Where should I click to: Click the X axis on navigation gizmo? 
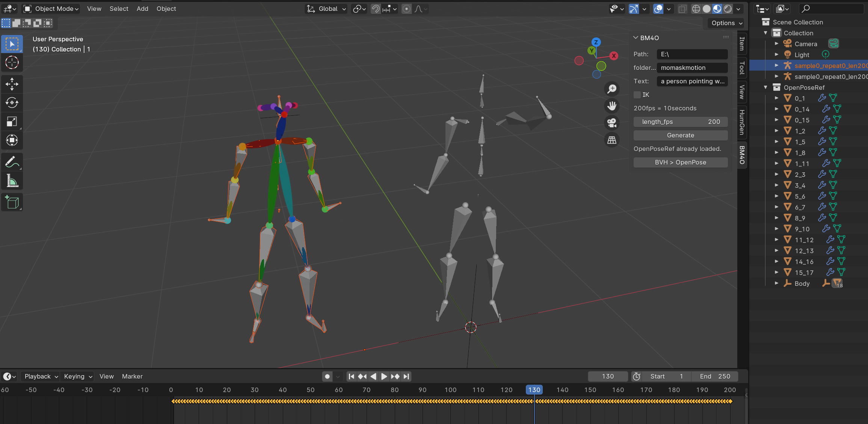pos(614,56)
